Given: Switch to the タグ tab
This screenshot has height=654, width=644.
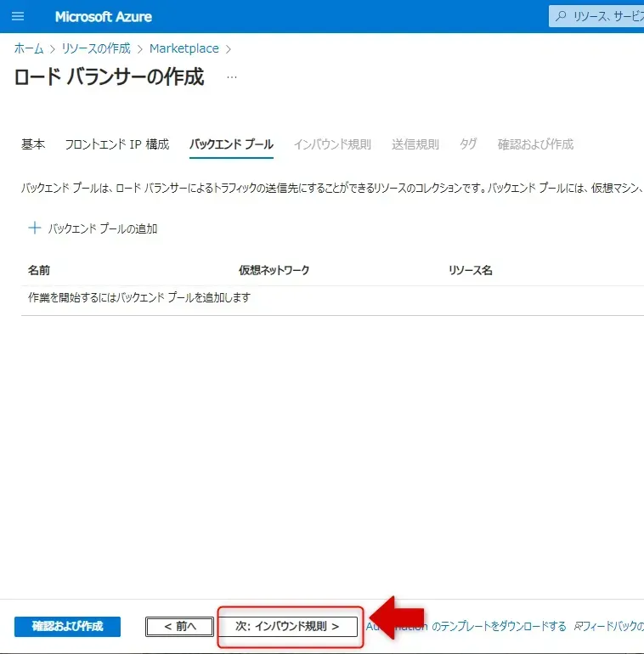Looking at the screenshot, I should click(x=468, y=144).
